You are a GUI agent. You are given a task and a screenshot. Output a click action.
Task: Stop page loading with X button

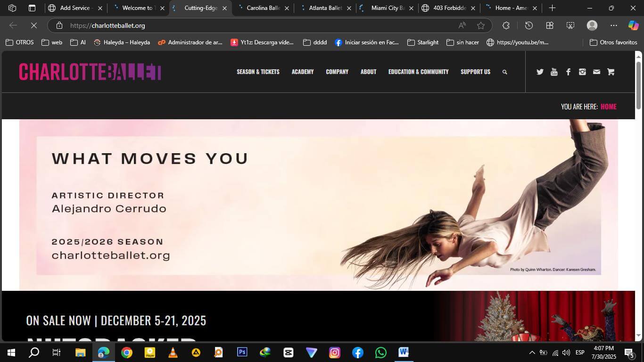coord(34,25)
